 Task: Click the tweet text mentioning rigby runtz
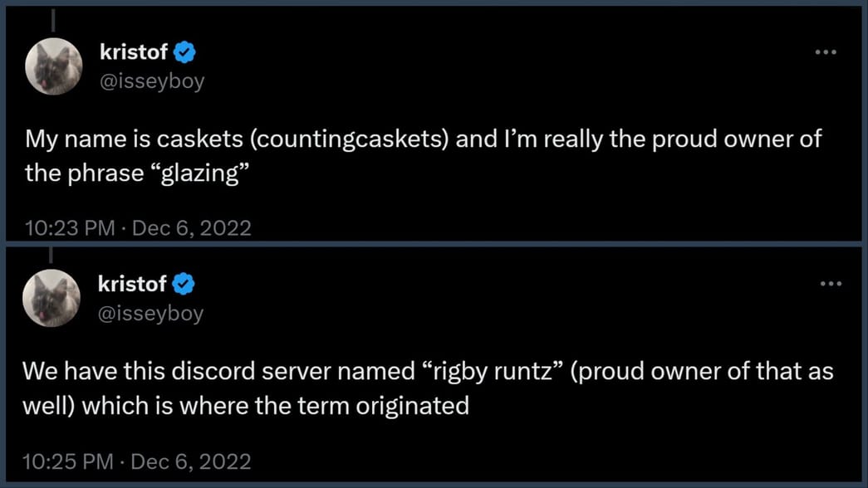click(428, 388)
